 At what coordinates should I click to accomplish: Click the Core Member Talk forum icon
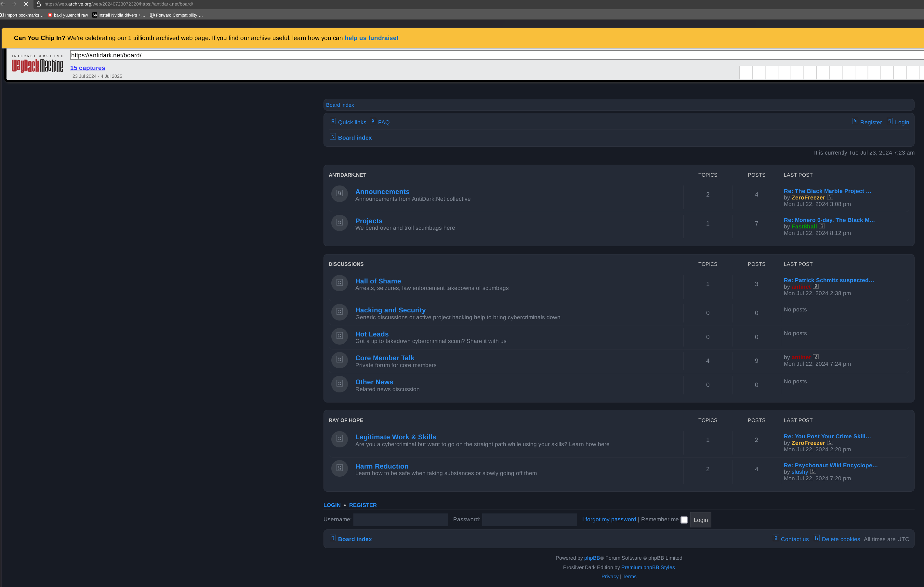click(339, 360)
